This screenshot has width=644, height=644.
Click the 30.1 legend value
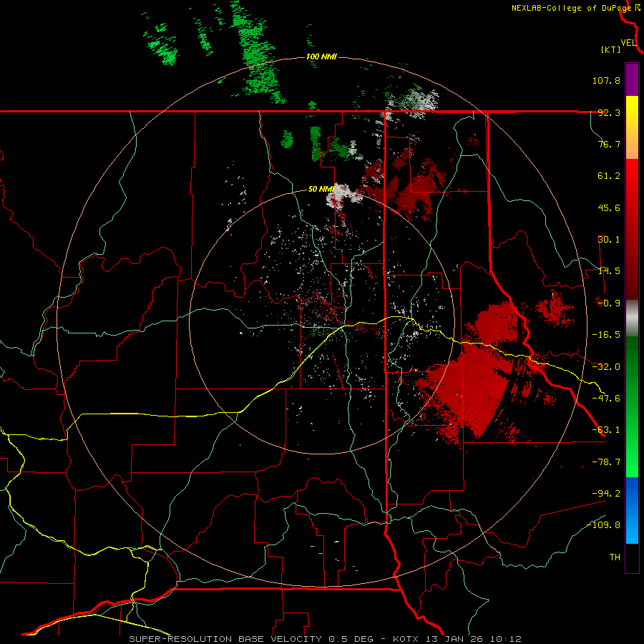coord(609,240)
